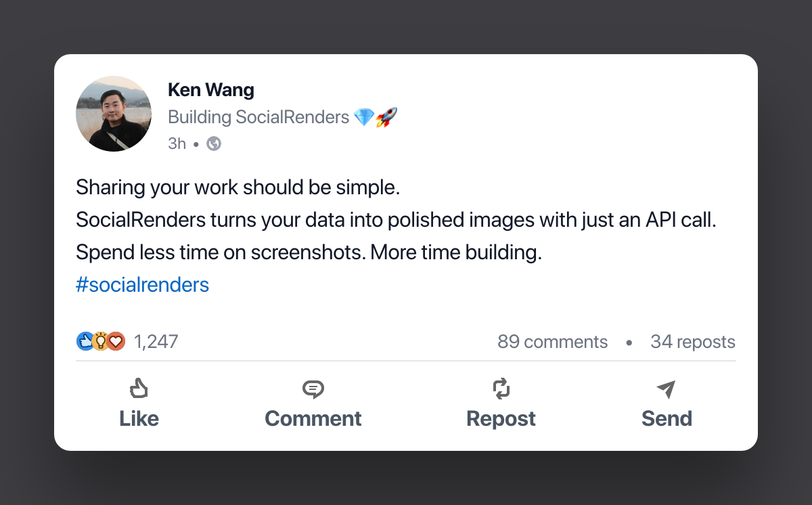See who reposted via 34 reposts

click(692, 341)
